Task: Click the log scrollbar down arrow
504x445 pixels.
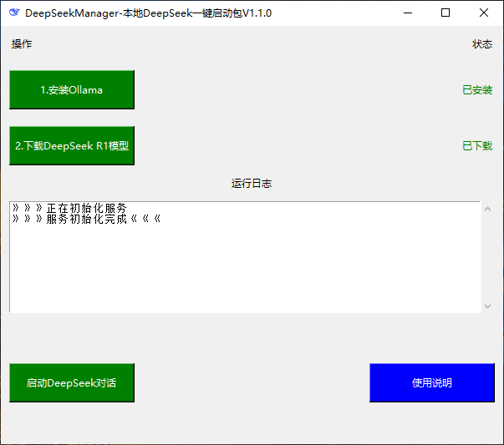Action: pyautogui.click(x=487, y=306)
